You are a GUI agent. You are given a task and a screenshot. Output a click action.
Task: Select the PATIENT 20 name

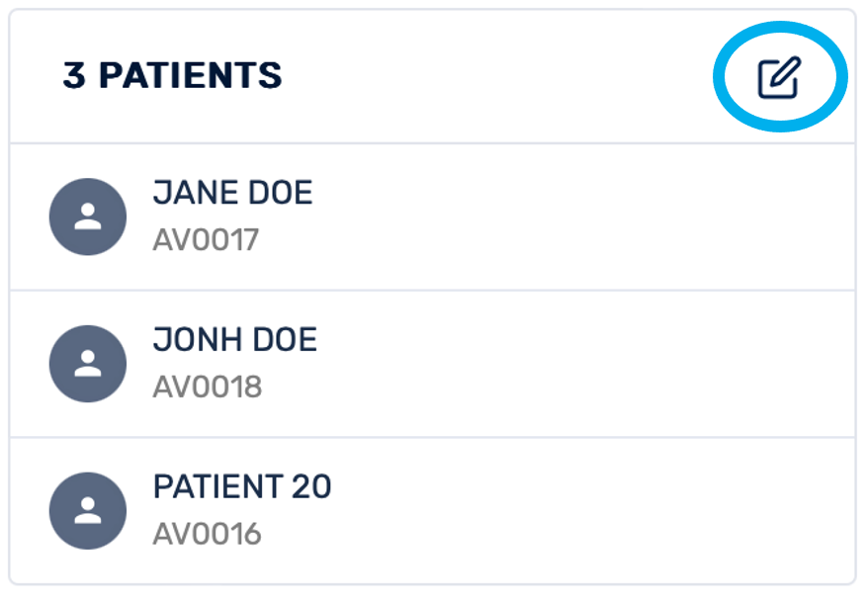tap(241, 486)
